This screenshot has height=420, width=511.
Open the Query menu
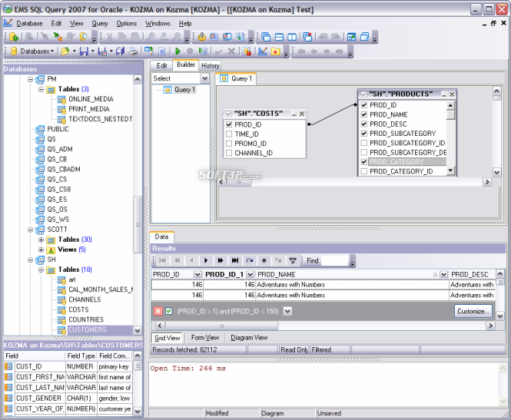100,24
